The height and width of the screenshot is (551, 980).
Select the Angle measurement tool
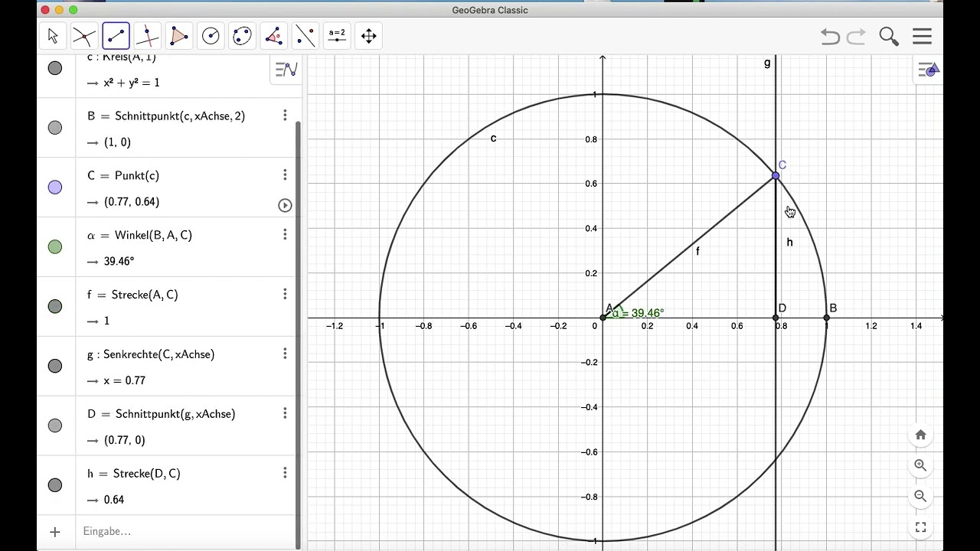pos(273,36)
